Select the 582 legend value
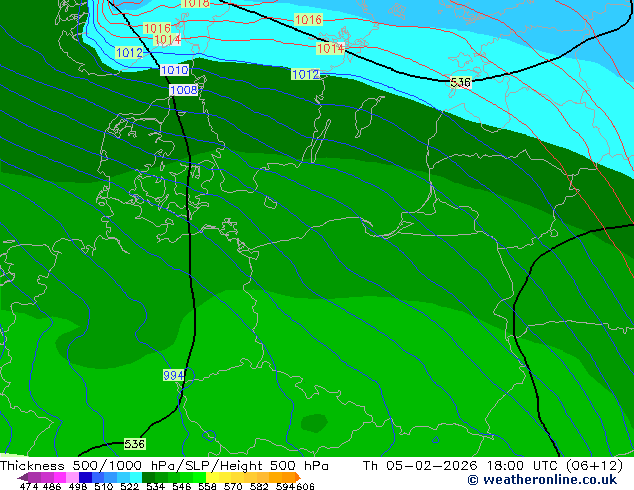The height and width of the screenshot is (490, 634). click(259, 486)
